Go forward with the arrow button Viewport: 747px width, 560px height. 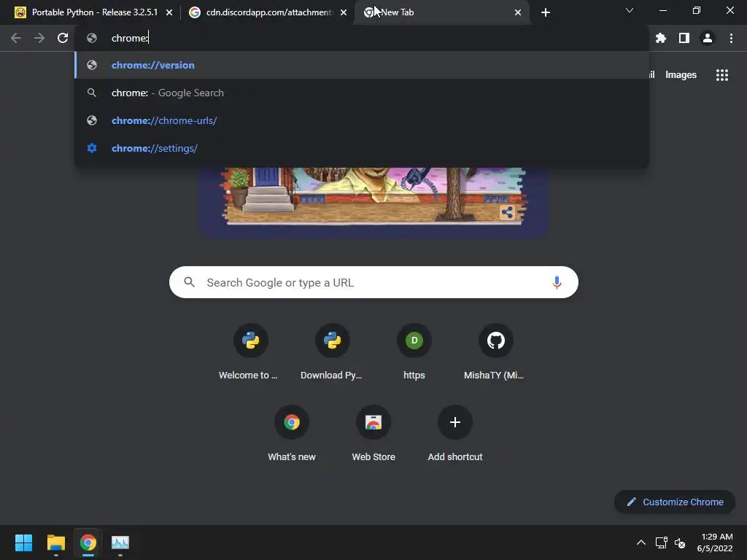[x=39, y=38]
